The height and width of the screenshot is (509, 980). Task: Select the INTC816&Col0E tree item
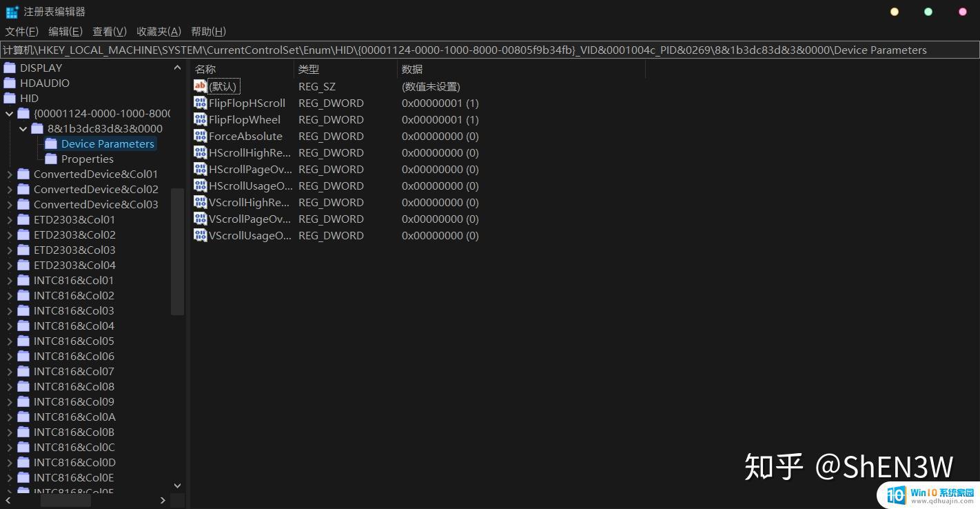click(x=74, y=477)
